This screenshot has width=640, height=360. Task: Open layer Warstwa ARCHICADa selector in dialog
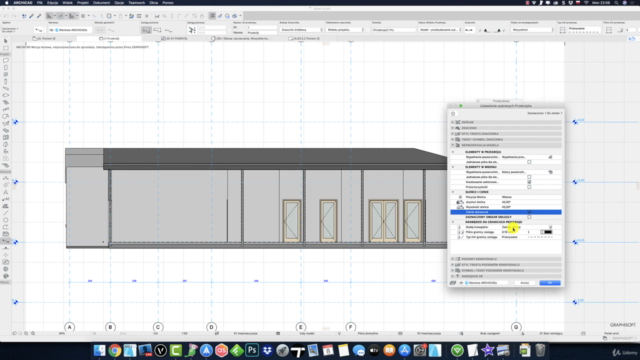pyautogui.click(x=487, y=283)
